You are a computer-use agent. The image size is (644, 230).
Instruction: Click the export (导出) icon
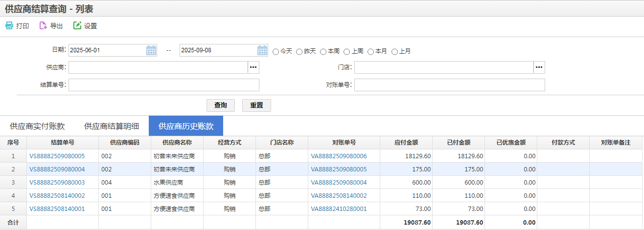pos(43,26)
